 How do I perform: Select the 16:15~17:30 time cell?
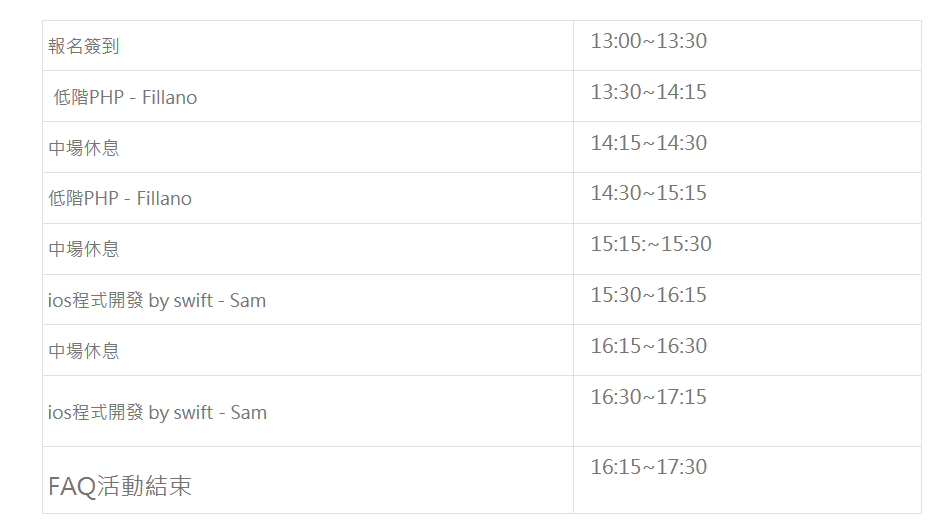click(747, 480)
